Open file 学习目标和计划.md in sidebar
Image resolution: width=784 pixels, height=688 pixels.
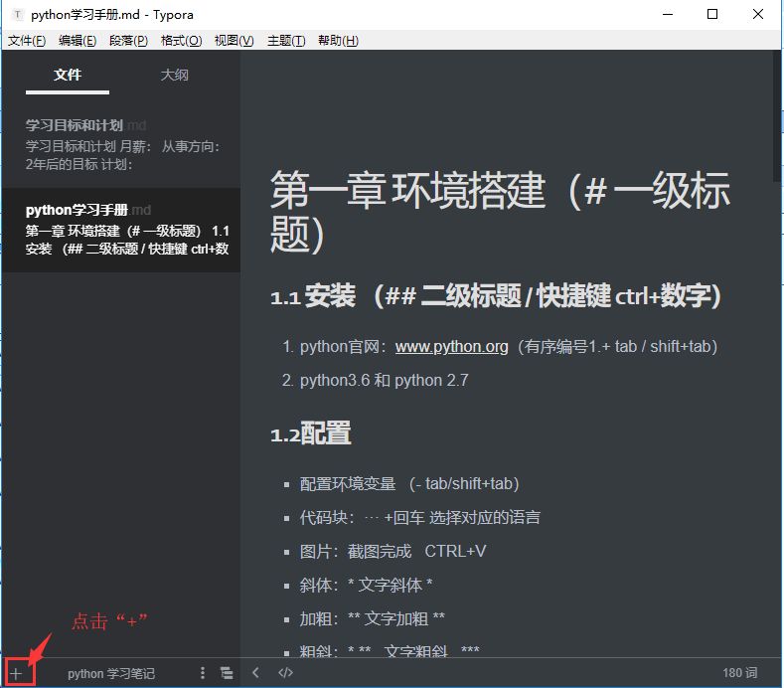(x=120, y=144)
